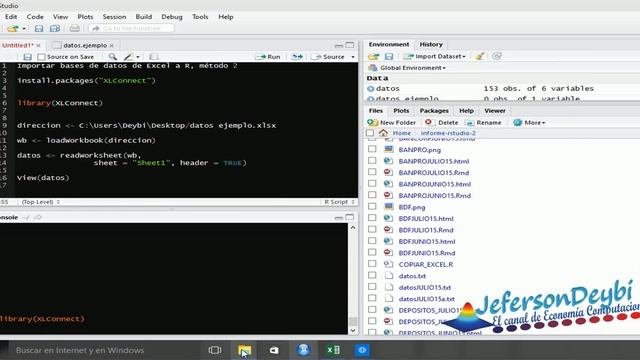
Task: Click the Print icon in main toolbar
Action: 74,29
